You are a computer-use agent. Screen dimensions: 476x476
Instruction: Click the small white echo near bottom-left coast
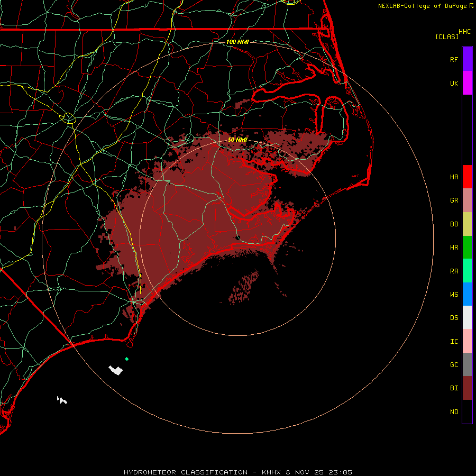click(x=62, y=400)
